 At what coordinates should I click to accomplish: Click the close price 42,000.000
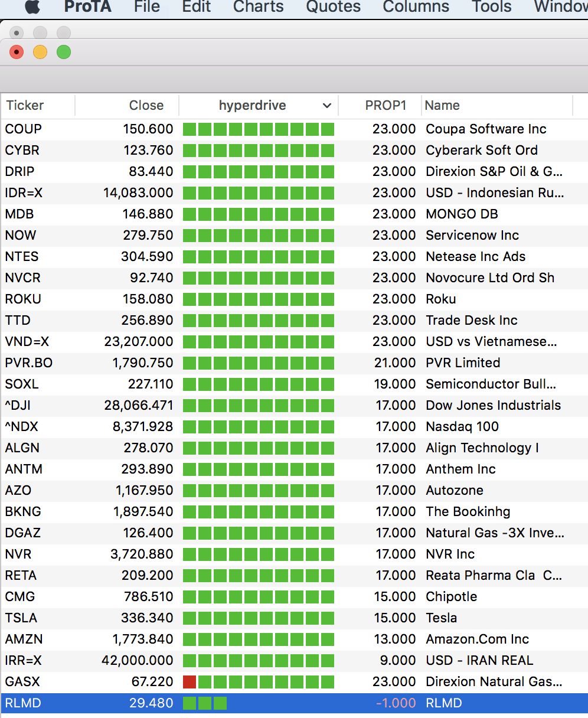[138, 661]
